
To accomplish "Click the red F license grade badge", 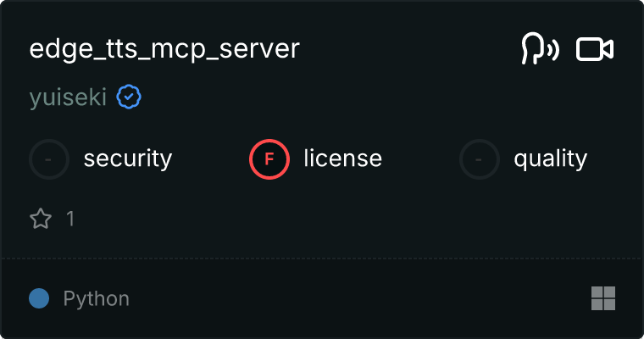I will (x=269, y=158).
